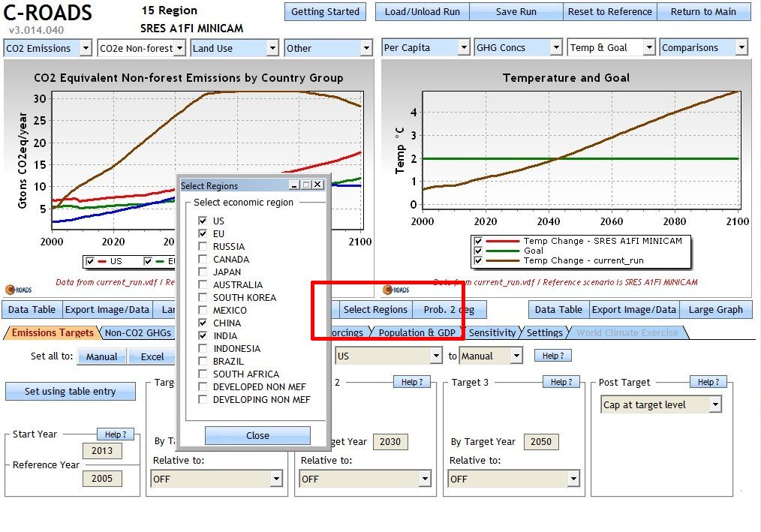The height and width of the screenshot is (532, 761).
Task: Expand the Comparisons dropdown
Action: (704, 47)
